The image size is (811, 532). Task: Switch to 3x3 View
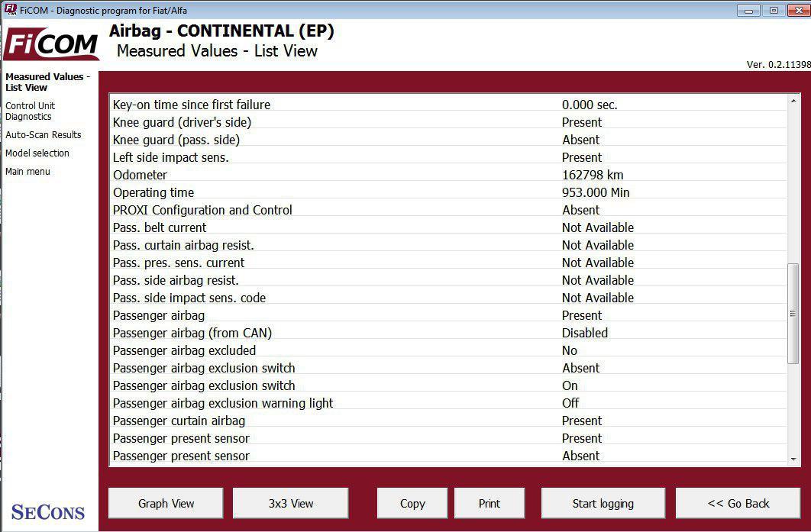point(291,503)
